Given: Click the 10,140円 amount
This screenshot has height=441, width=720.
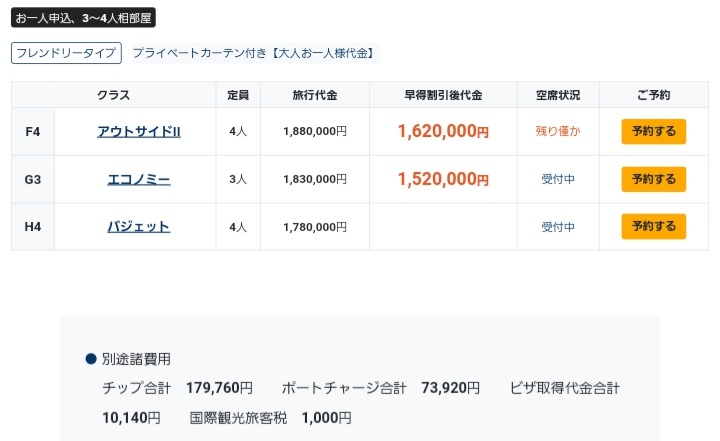Looking at the screenshot, I should pos(131,418).
